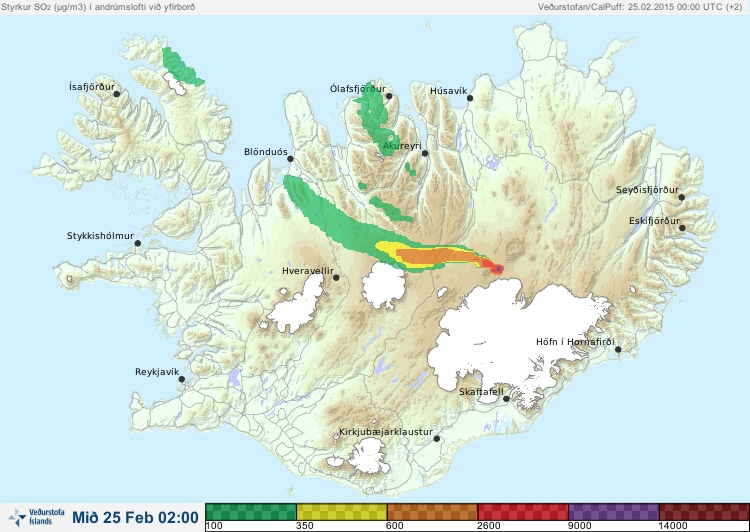The image size is (750, 532).
Task: Click the 'Styrkur SO2' title text
Action: tap(98, 7)
